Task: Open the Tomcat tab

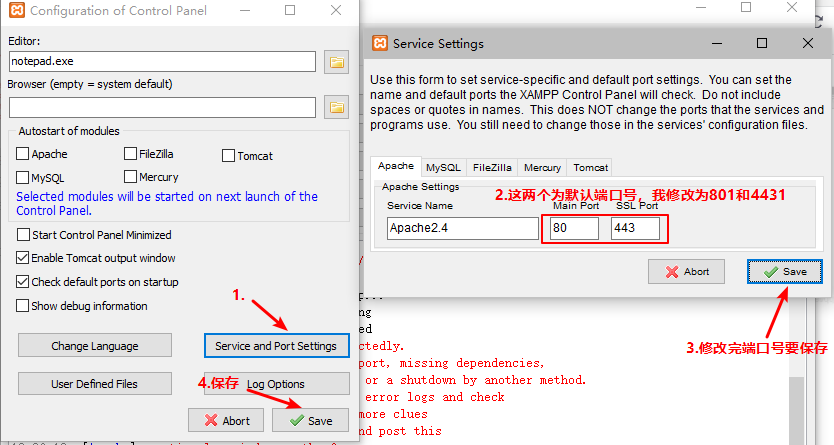Action: click(x=590, y=167)
